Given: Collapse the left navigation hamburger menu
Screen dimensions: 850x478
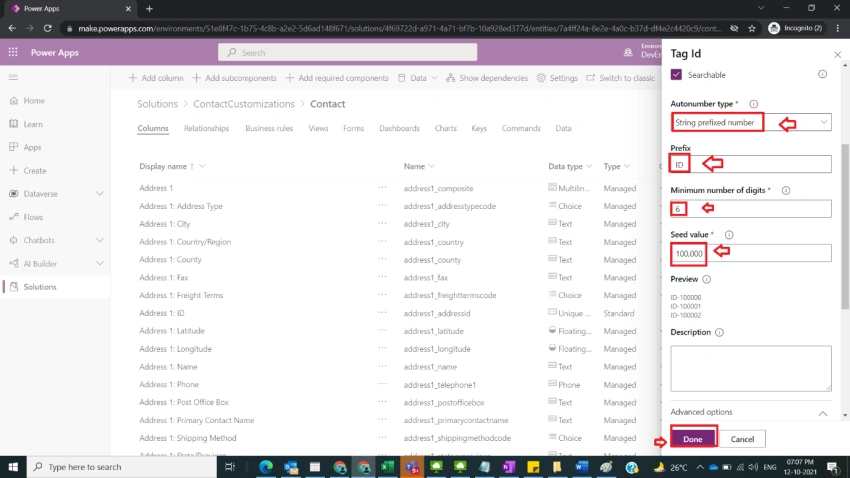Looking at the screenshot, I should point(14,78).
